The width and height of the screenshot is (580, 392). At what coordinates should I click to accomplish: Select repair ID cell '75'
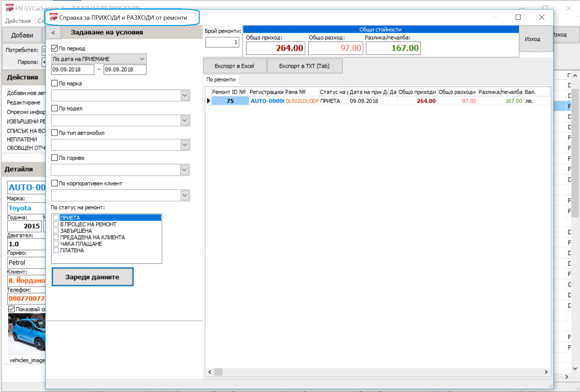click(x=230, y=101)
